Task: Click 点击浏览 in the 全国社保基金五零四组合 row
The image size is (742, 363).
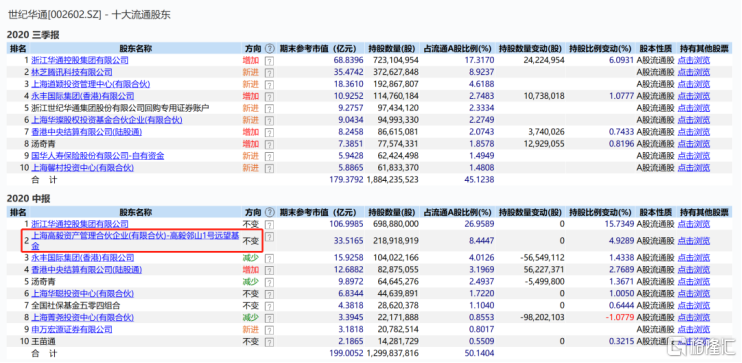Action: (694, 305)
